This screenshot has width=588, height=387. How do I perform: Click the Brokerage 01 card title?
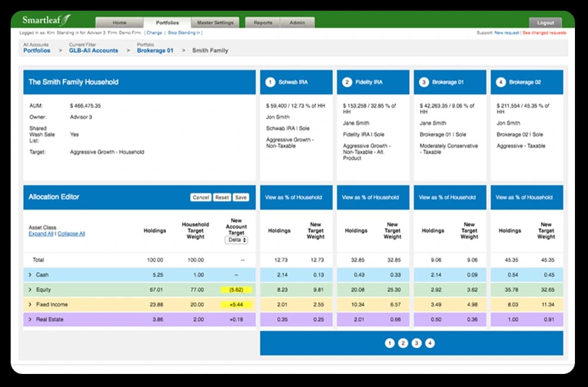[448, 82]
